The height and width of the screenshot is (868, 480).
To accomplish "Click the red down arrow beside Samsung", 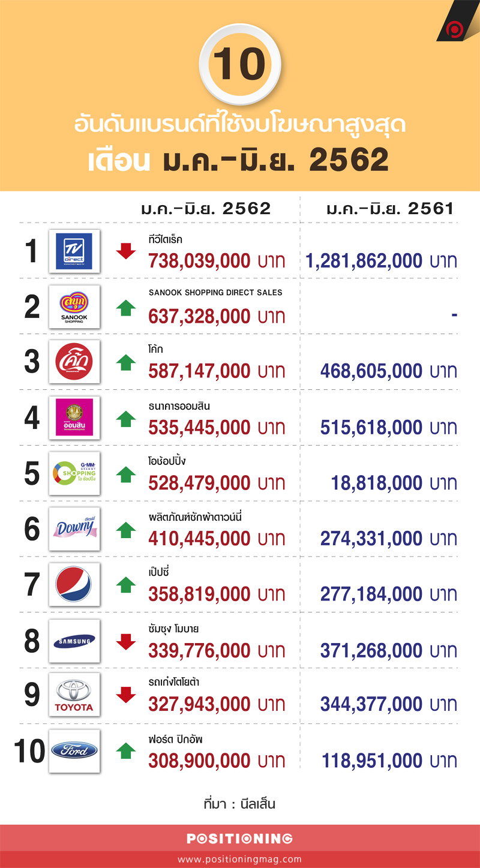I will [126, 641].
